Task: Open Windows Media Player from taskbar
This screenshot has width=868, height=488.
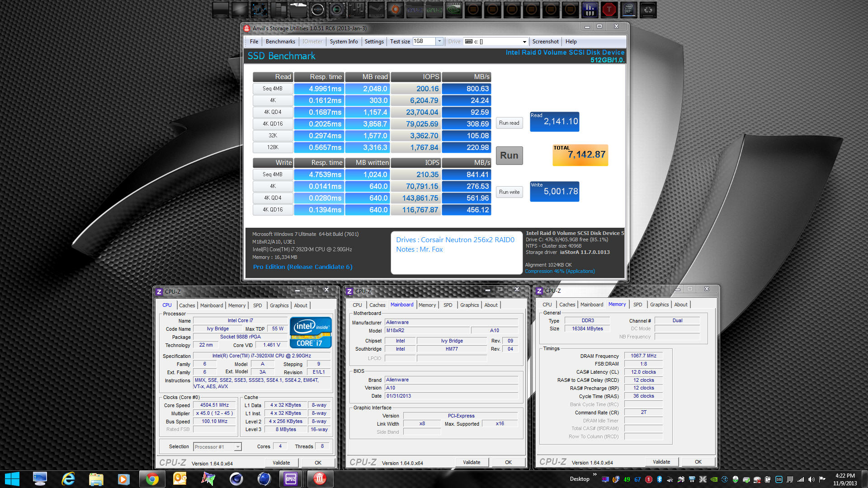Action: coord(124,479)
